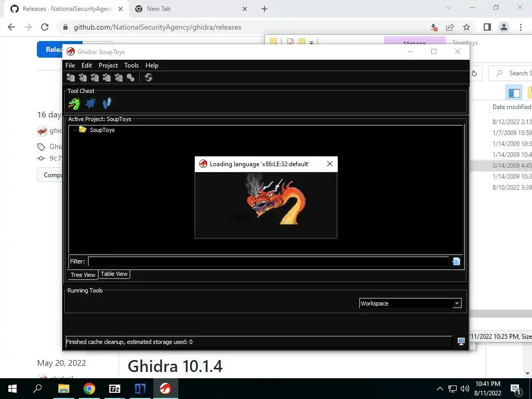Open the Chrome profile avatar
The image size is (532, 399).
504,27
